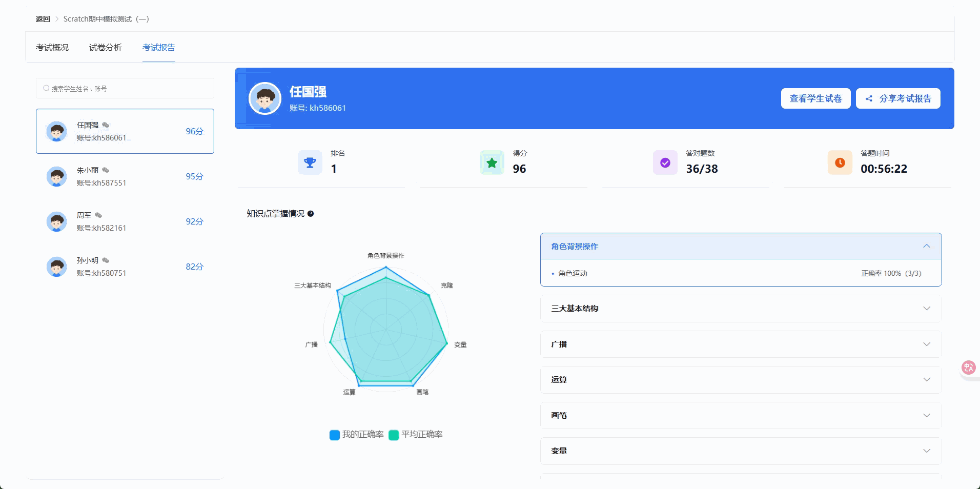Viewport: 980px width, 489px height.
Task: Expand the 画笔 knowledge section
Action: [x=741, y=416]
